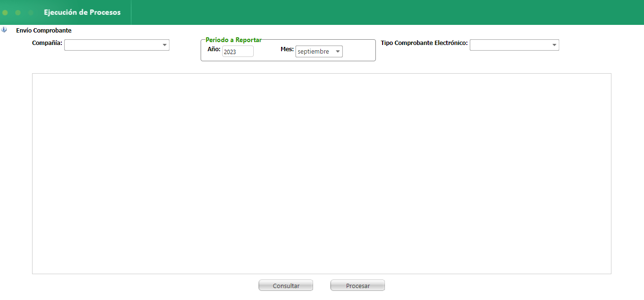Click the Año label

[214, 49]
